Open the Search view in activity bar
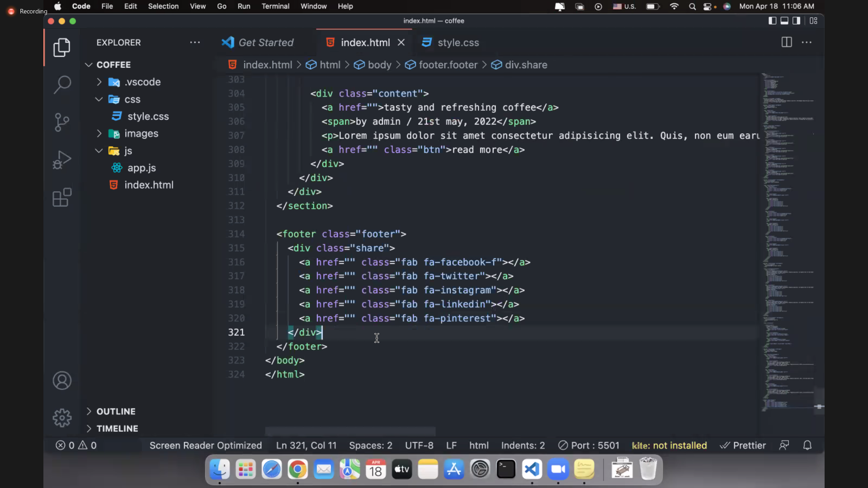The width and height of the screenshot is (868, 488). tap(62, 84)
